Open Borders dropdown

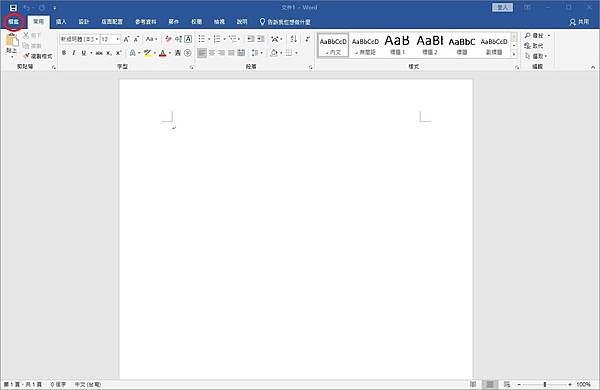296,53
